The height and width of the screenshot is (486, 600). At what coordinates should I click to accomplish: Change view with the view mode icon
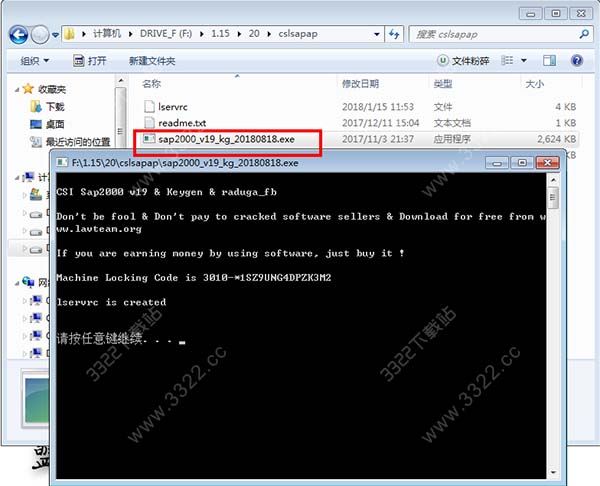point(507,60)
